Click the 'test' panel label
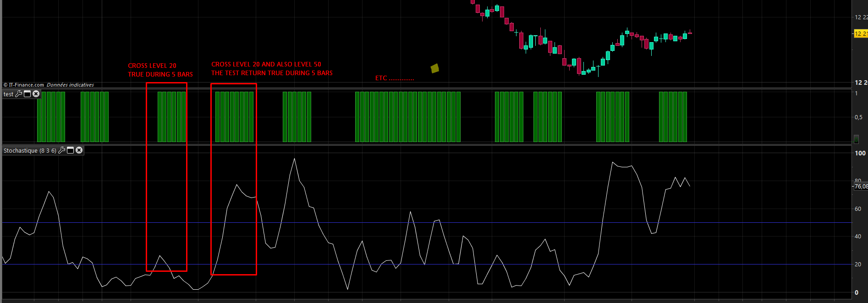The image size is (868, 303). click(x=8, y=94)
